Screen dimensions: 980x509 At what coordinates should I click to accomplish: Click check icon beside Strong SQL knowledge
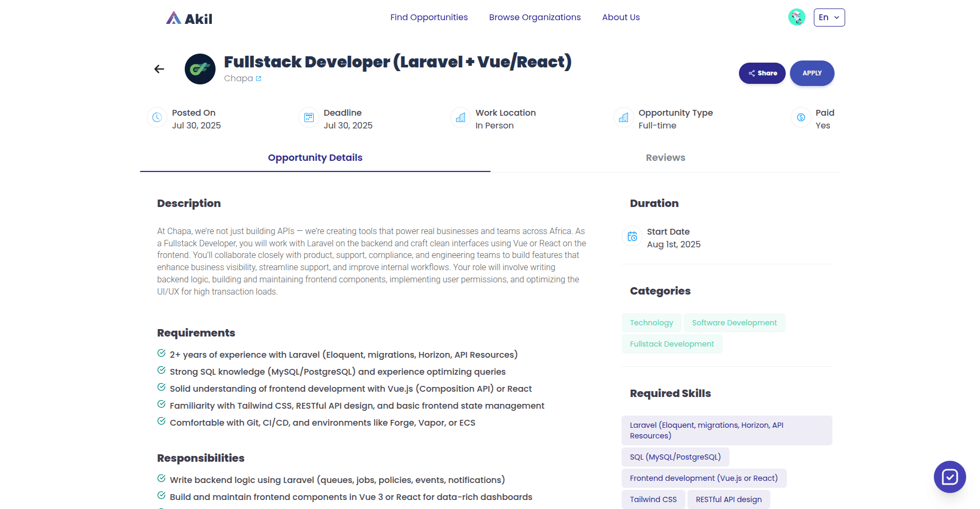pyautogui.click(x=161, y=370)
